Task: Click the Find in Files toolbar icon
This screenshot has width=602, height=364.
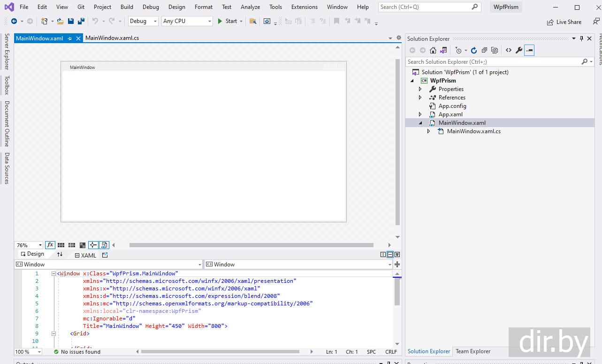Action: 252,21
